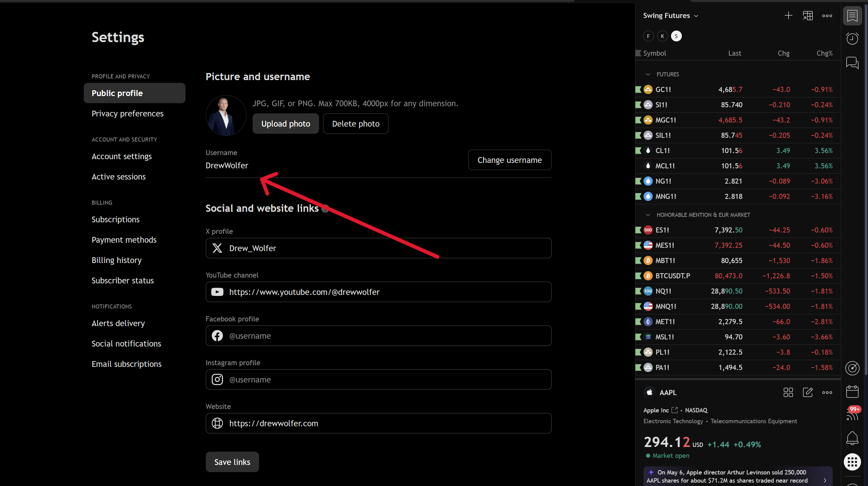
Task: Select the F watchlist filter circle
Action: [648, 36]
